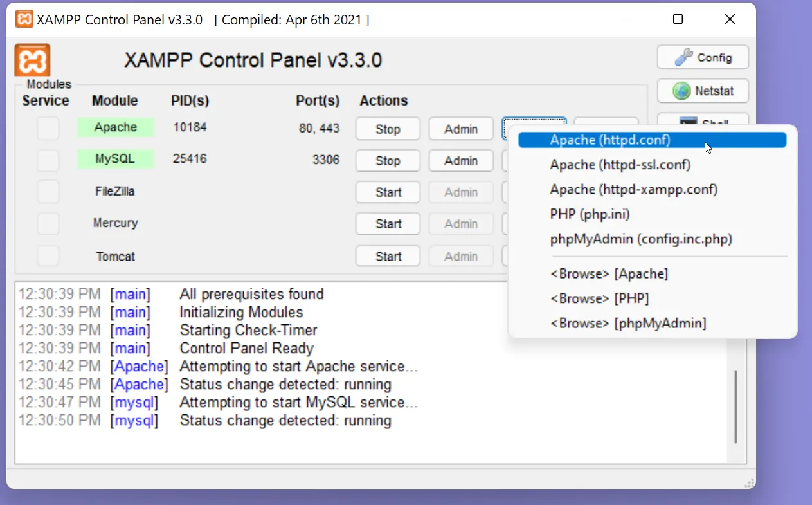The height and width of the screenshot is (505, 812).
Task: Open Config with the wrench icon
Action: 703,57
